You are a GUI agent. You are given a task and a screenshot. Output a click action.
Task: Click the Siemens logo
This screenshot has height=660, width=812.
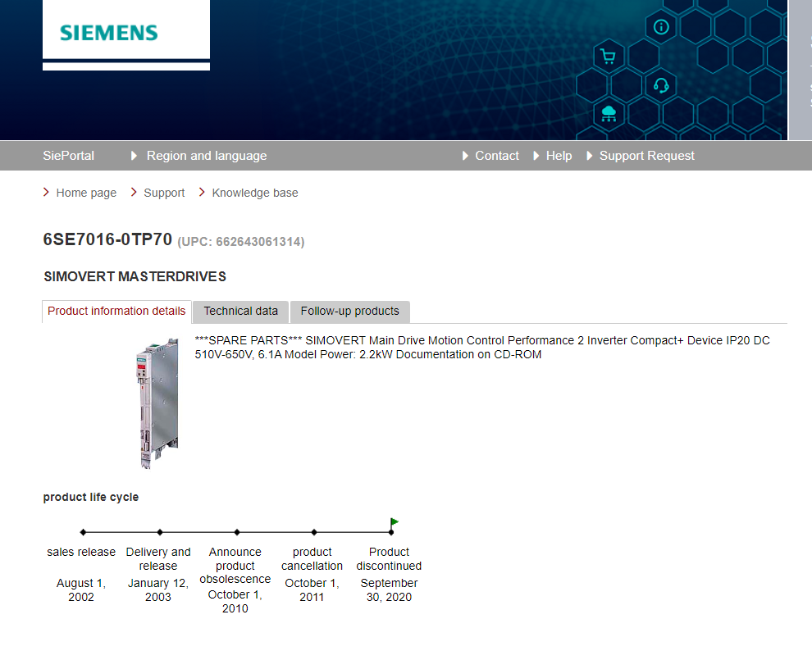coord(108,33)
